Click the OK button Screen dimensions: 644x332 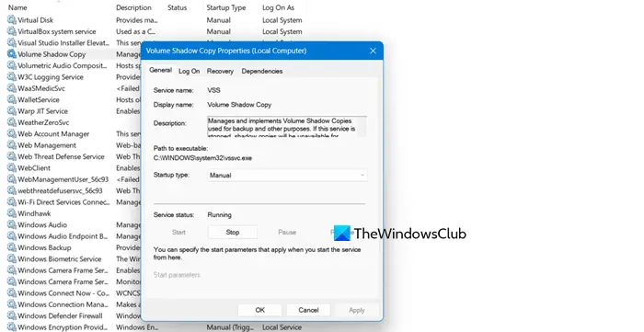[260, 310]
